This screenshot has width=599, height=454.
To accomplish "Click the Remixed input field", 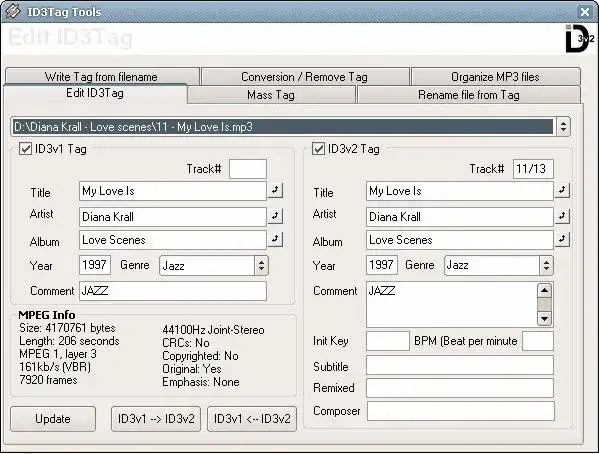I will 460,388.
